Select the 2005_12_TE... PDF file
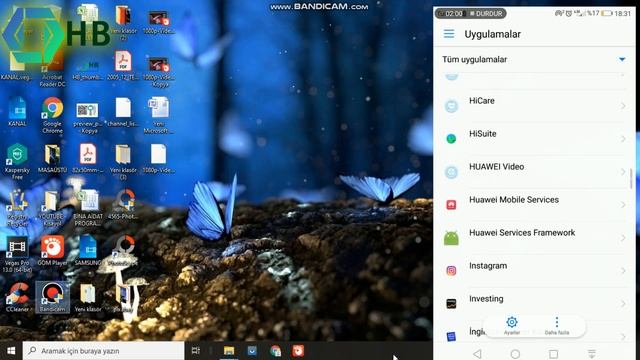This screenshot has height=360, width=640. (x=123, y=66)
